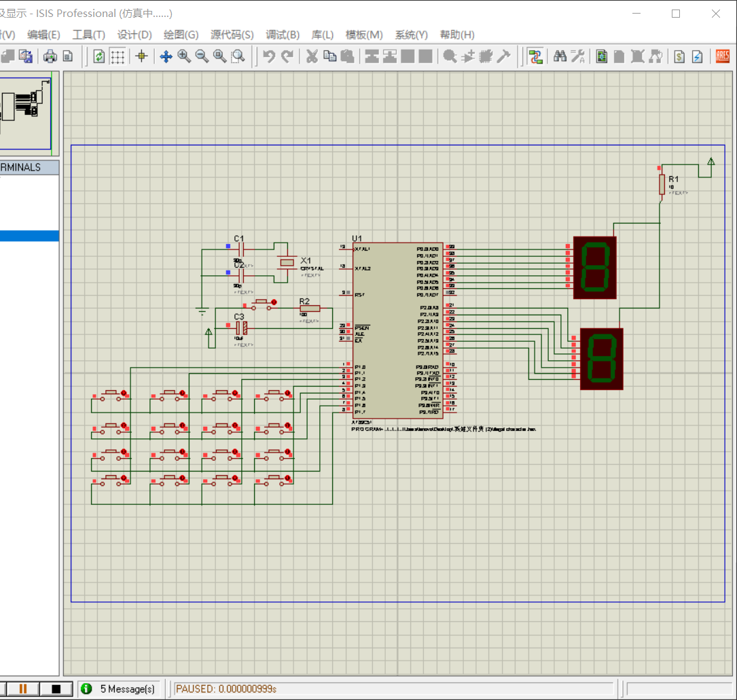Click the Block Delete icon

pos(425,56)
